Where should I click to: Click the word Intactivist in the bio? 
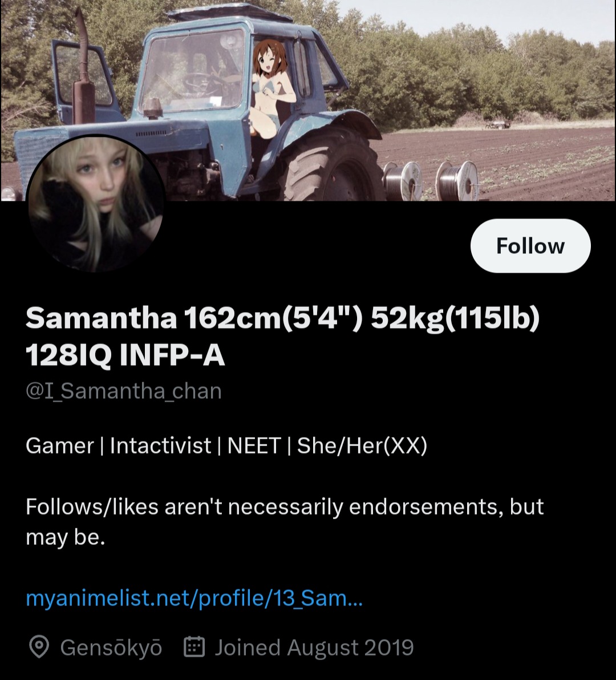[x=160, y=446]
